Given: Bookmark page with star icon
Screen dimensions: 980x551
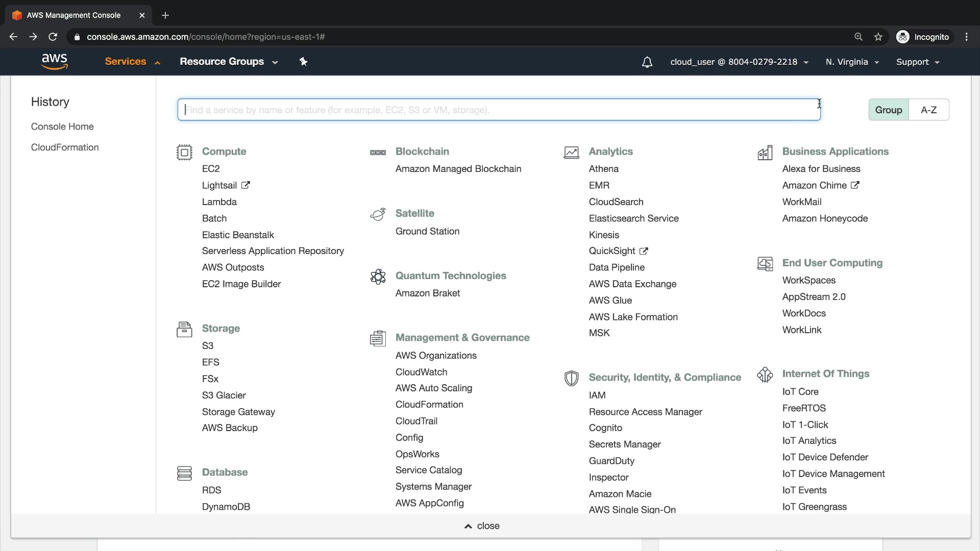Looking at the screenshot, I should click(878, 37).
